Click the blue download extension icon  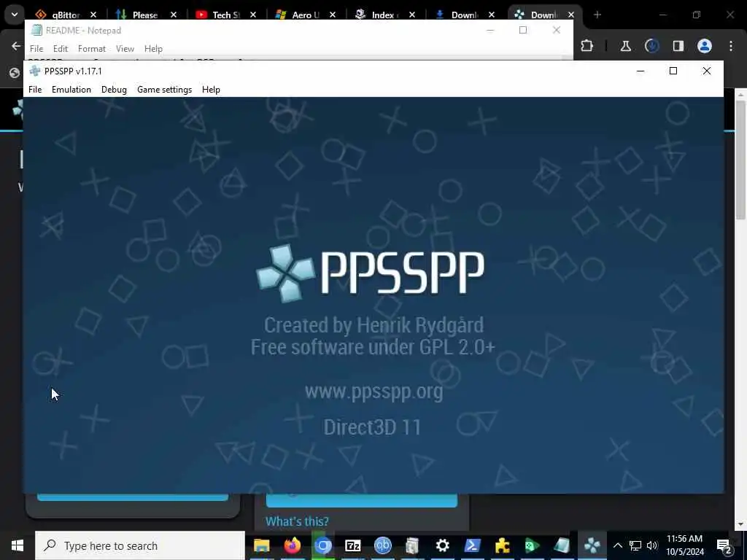coord(651,46)
